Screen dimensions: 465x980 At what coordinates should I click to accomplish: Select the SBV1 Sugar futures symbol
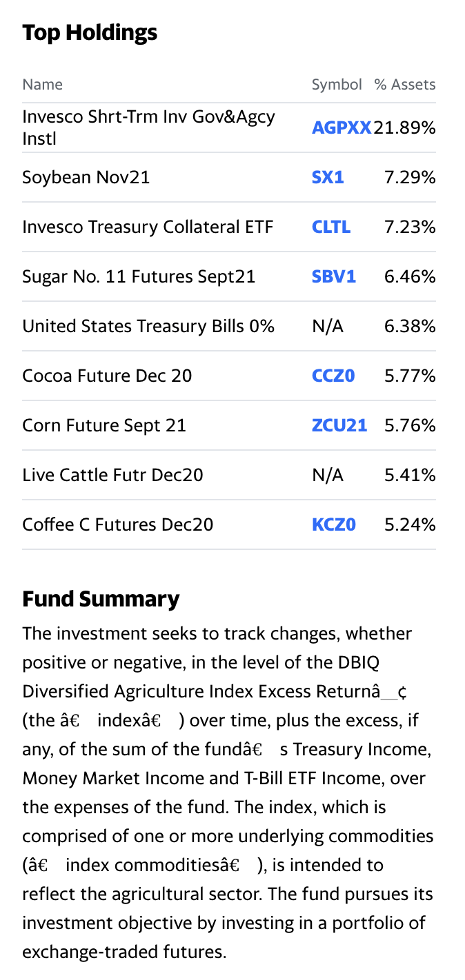click(x=333, y=276)
